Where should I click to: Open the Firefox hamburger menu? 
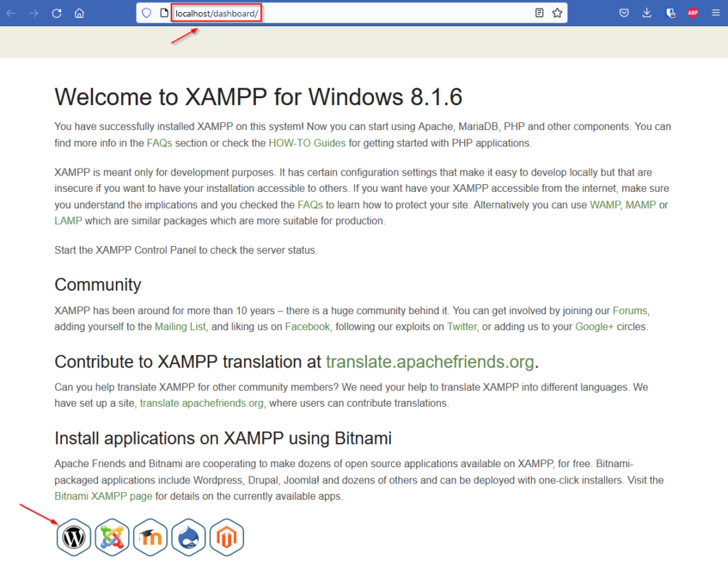point(715,13)
